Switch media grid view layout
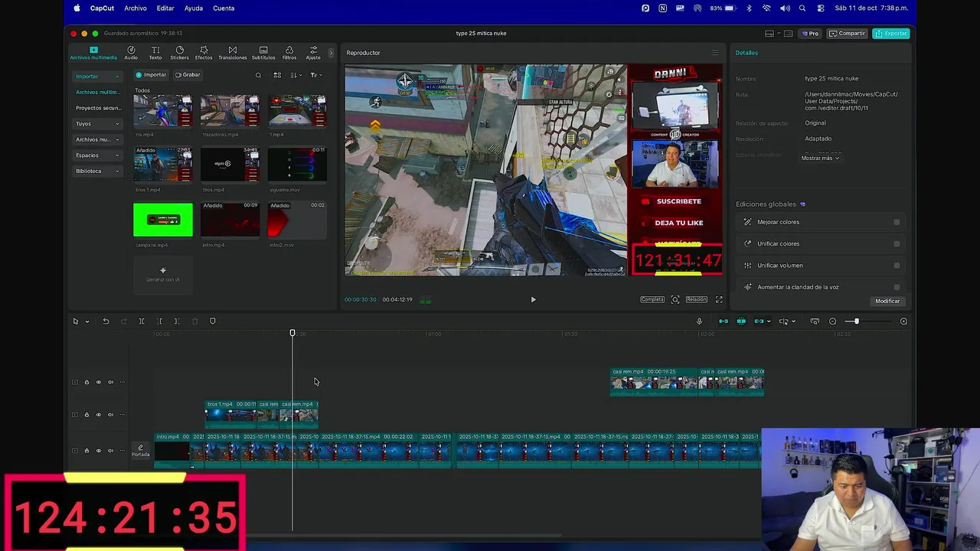 click(277, 75)
